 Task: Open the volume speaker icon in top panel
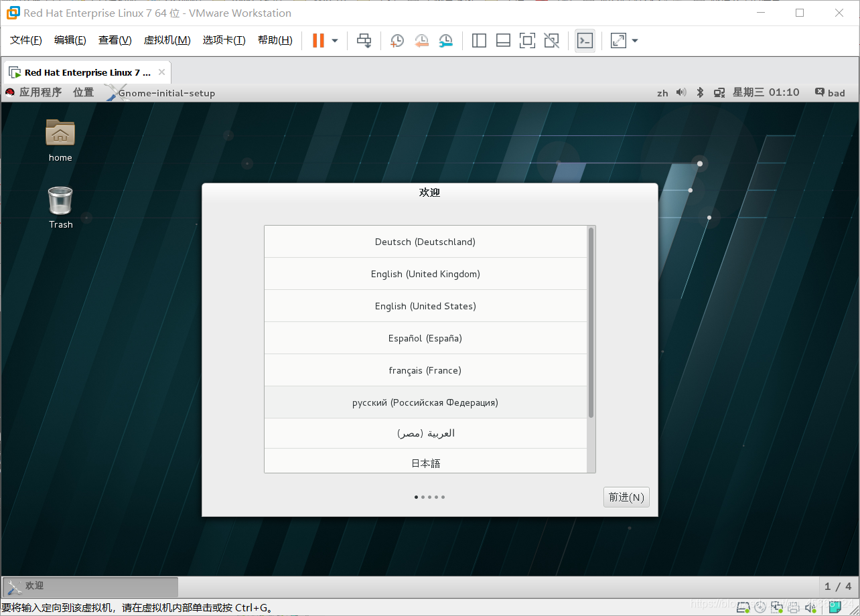[681, 92]
